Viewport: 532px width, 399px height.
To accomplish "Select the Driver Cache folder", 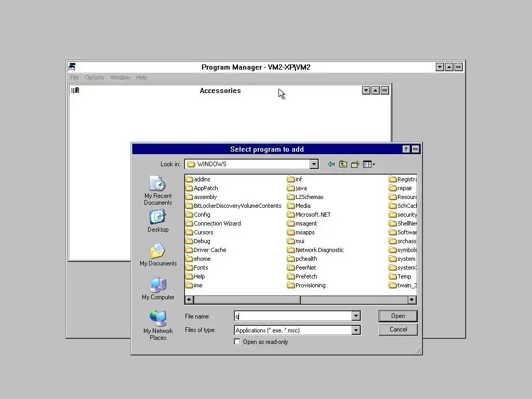I will click(x=206, y=250).
